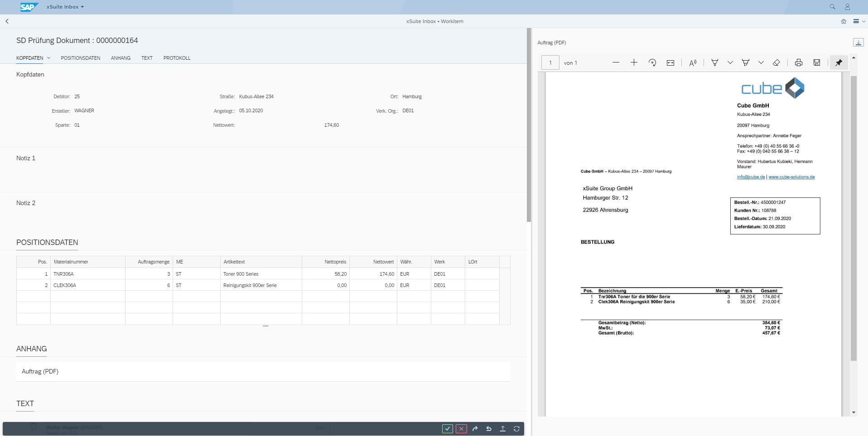This screenshot has height=436, width=868.
Task: Print the PDF document
Action: (x=798, y=62)
